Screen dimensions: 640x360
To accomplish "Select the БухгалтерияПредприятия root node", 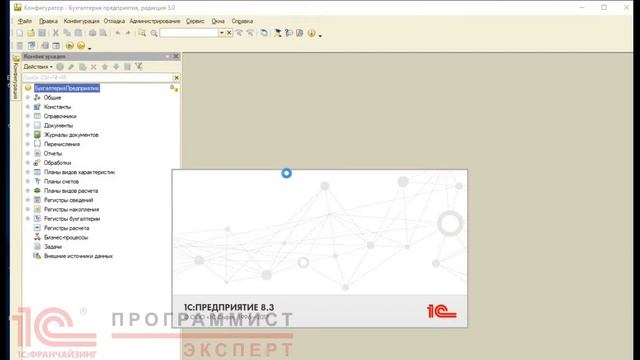I will (x=67, y=88).
